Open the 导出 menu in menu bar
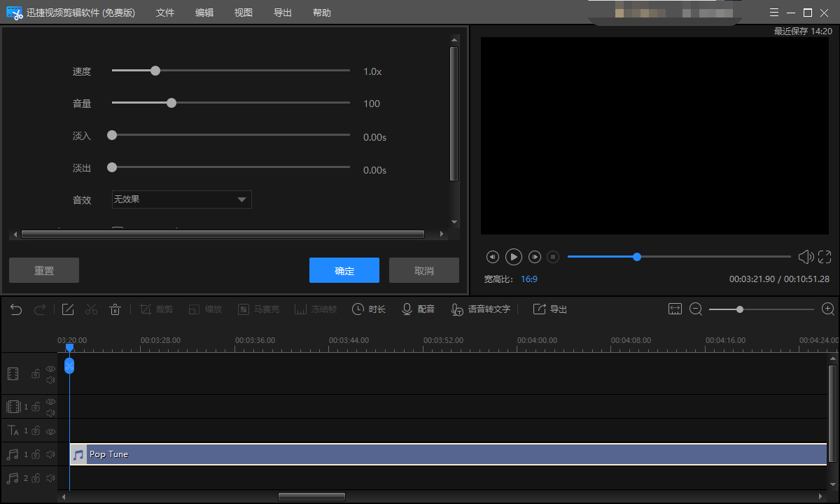Viewport: 840px width, 504px height. (283, 13)
